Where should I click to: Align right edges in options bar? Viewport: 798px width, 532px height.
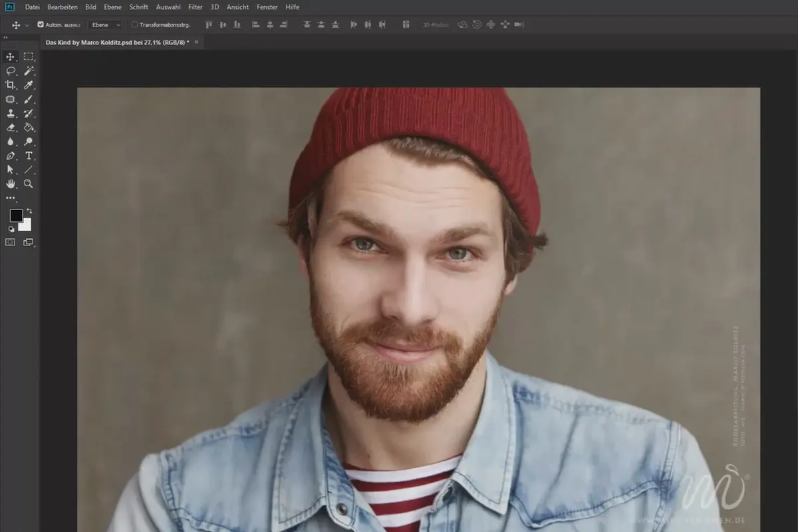pos(284,25)
